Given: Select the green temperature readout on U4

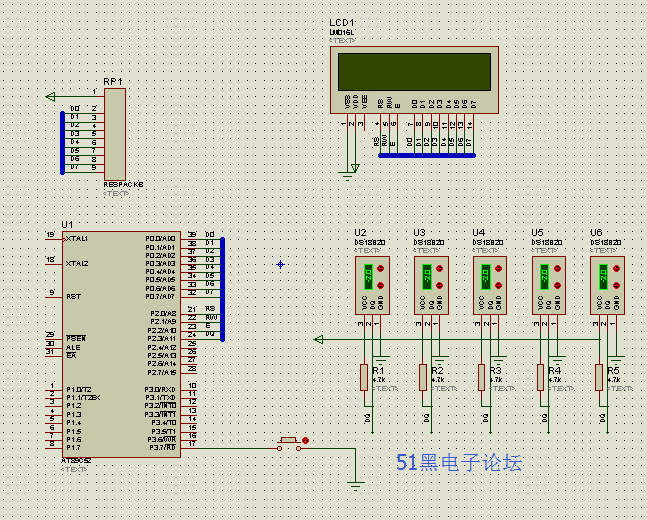Looking at the screenshot, I should (x=486, y=277).
